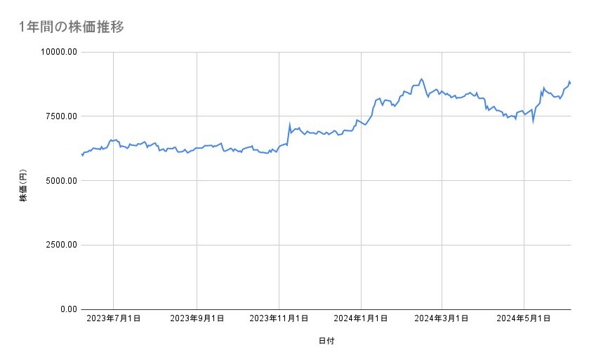This screenshot has height=364, width=589.
Task: Click the 10000.00 y-axis label
Action: coord(58,52)
